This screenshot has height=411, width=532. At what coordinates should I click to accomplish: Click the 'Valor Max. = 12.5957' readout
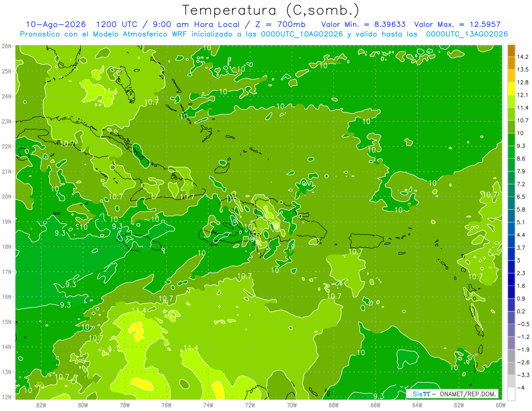pos(458,24)
